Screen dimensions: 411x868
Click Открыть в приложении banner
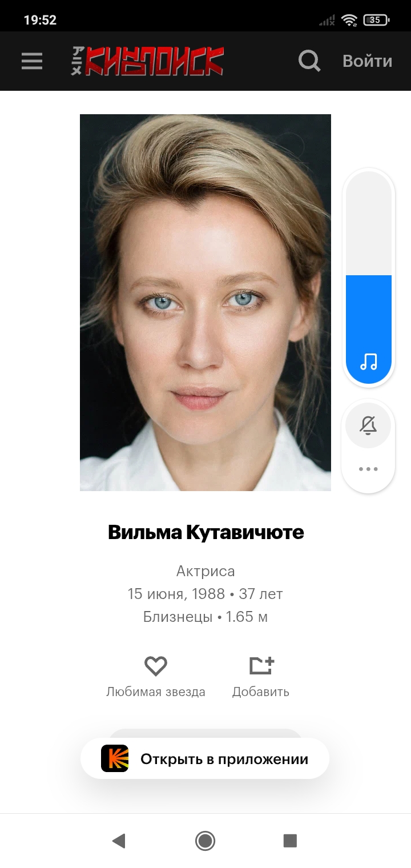click(205, 758)
